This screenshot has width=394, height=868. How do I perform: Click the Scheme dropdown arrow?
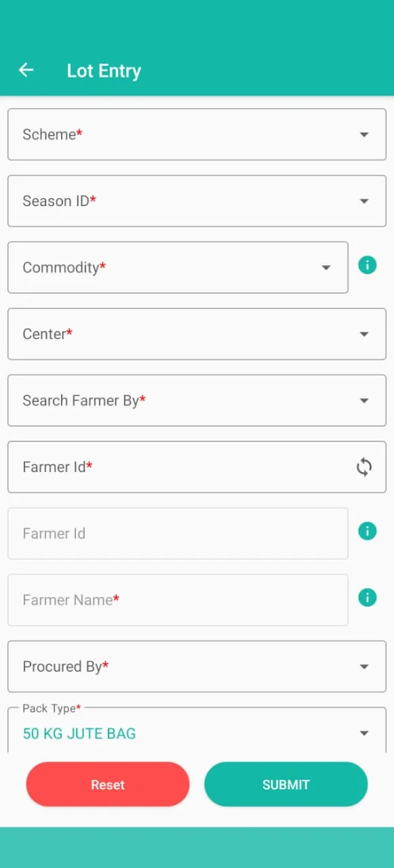(x=364, y=134)
